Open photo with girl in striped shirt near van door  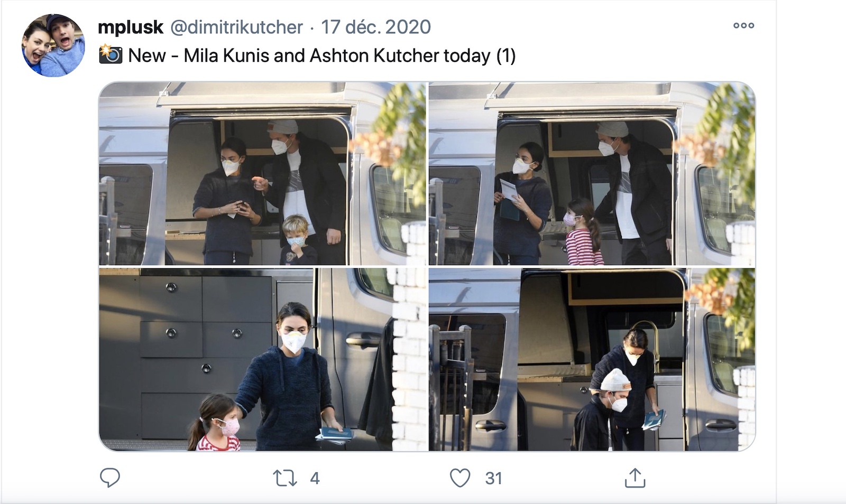pos(592,174)
